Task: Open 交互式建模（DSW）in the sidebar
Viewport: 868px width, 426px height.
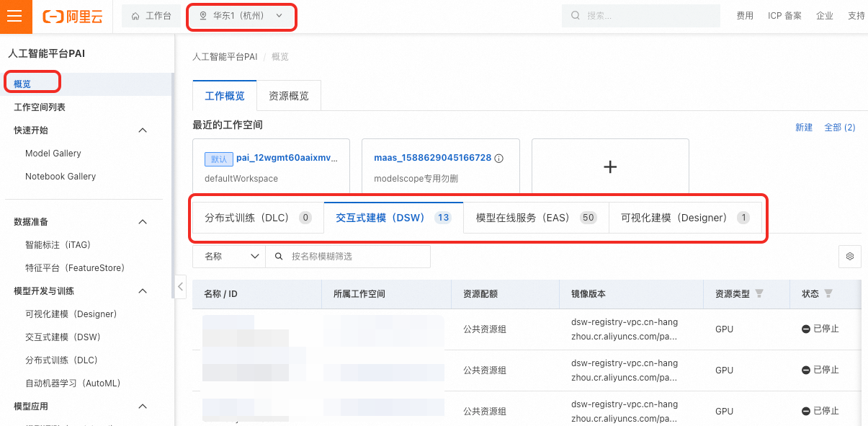Action: pyautogui.click(x=63, y=337)
